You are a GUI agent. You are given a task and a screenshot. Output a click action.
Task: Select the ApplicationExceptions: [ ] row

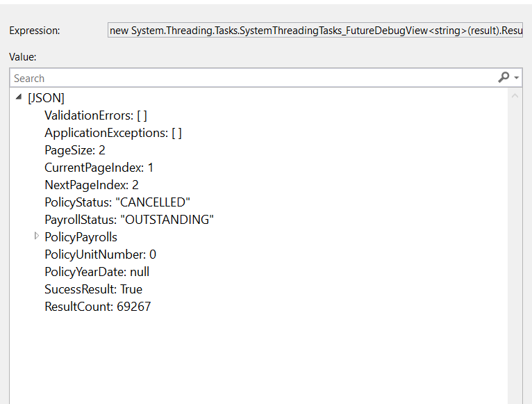click(113, 133)
